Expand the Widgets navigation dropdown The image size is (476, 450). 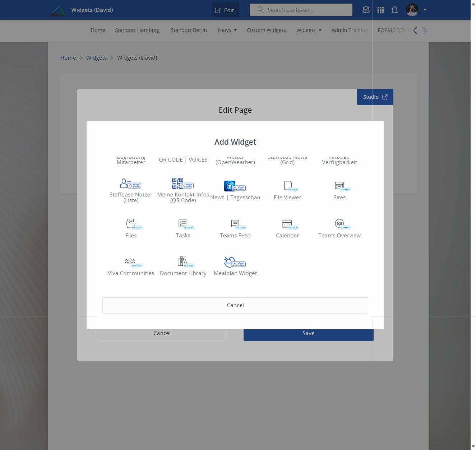coord(308,30)
